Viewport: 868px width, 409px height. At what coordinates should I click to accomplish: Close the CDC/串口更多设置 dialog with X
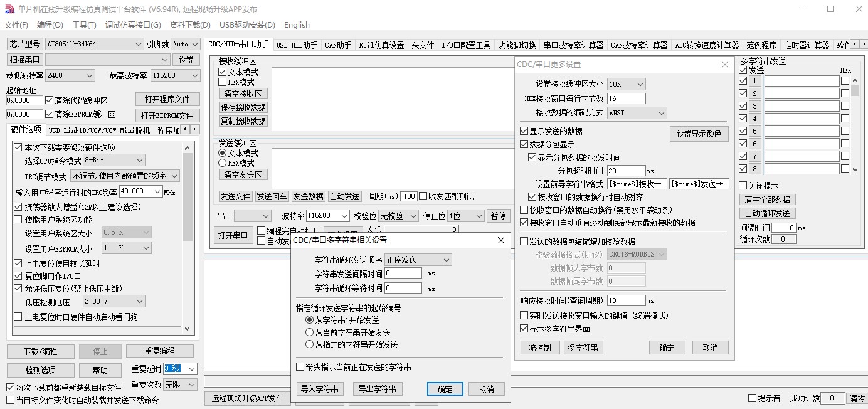point(725,64)
